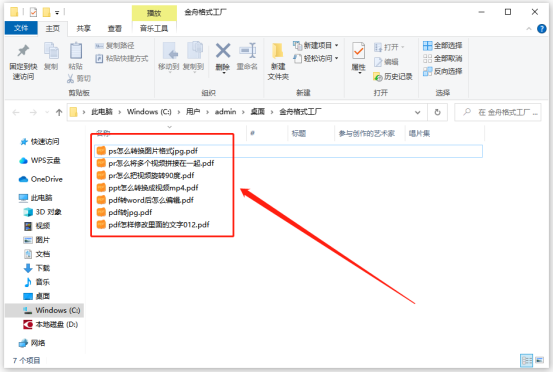Switch to large thumbnails view icon
The height and width of the screenshot is (373, 554).
[x=540, y=360]
